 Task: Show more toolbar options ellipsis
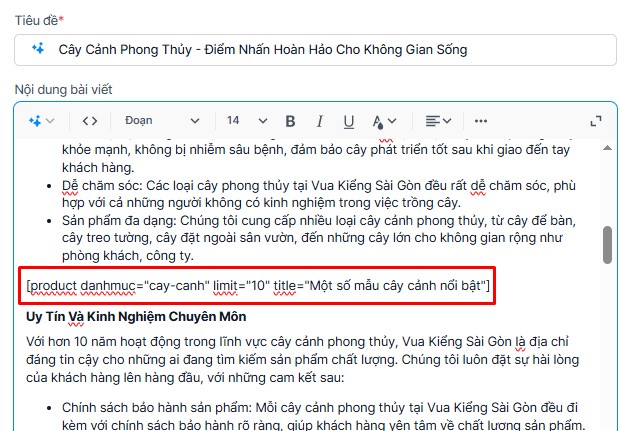[481, 121]
